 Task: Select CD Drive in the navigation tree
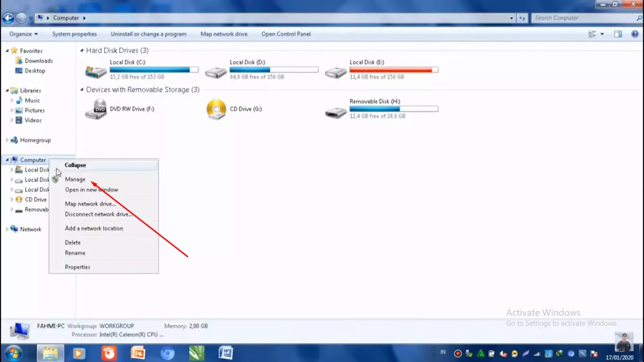[x=35, y=200]
